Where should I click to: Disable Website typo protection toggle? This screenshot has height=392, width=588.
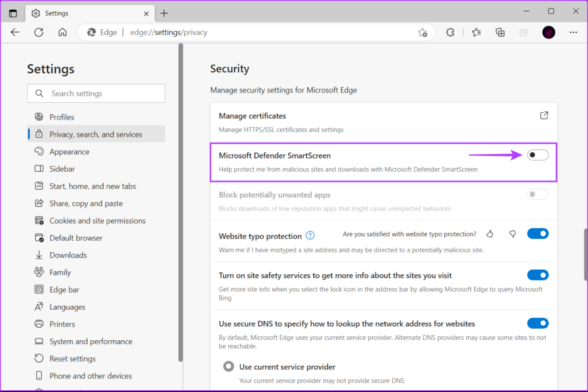pyautogui.click(x=537, y=233)
